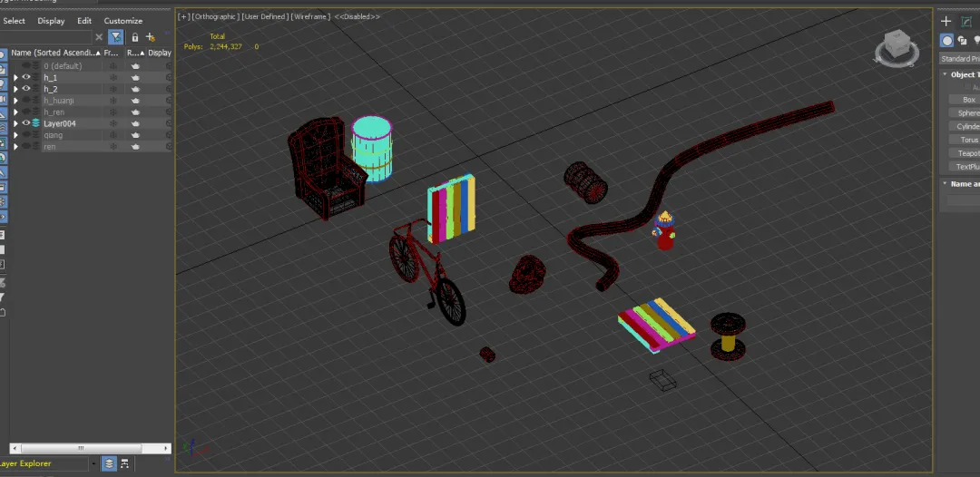Select the Geometry category circle icon
This screenshot has height=477, width=980.
946,41
